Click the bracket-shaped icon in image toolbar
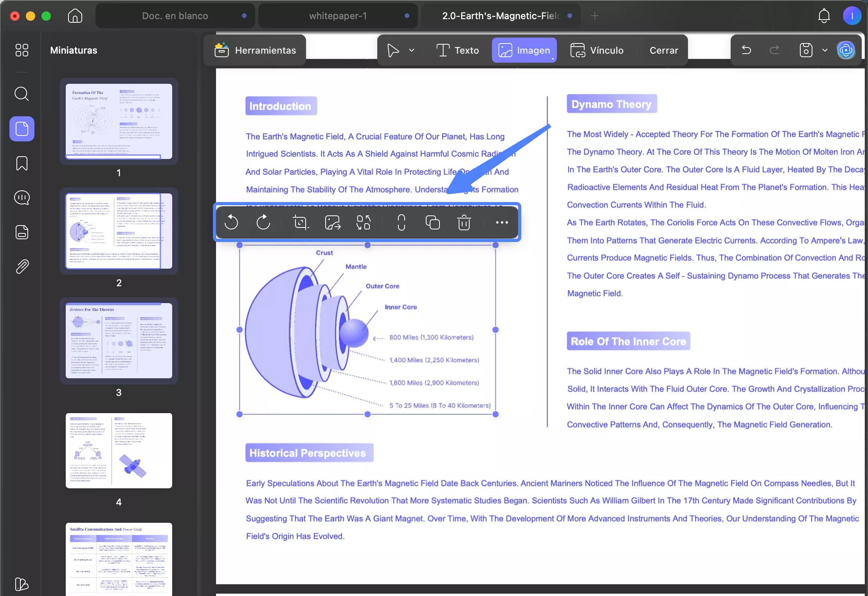Image resolution: width=868 pixels, height=596 pixels. 401,222
